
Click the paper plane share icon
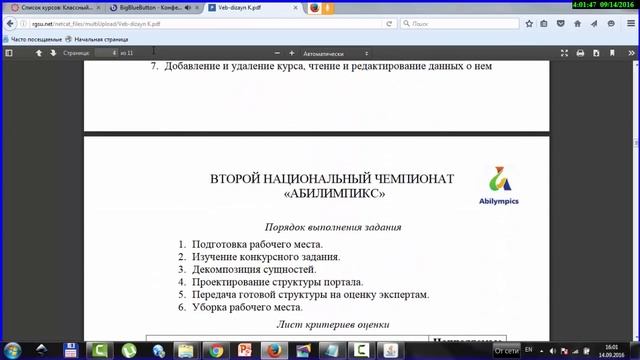(x=594, y=24)
